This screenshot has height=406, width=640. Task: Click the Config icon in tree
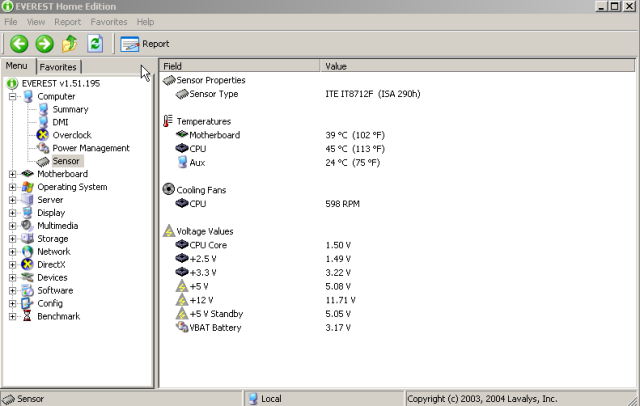[x=27, y=304]
